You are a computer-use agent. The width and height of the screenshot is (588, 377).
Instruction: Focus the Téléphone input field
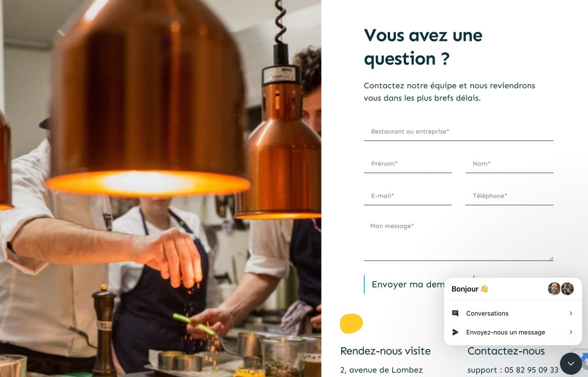tap(509, 196)
